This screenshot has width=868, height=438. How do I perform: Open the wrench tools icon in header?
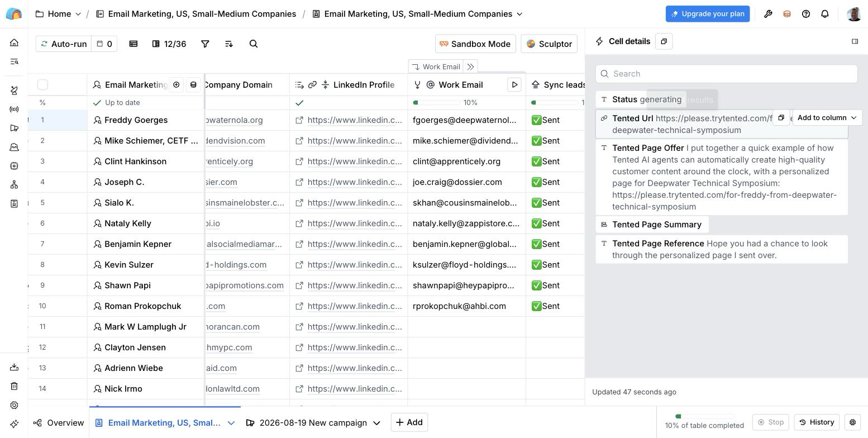pos(768,14)
